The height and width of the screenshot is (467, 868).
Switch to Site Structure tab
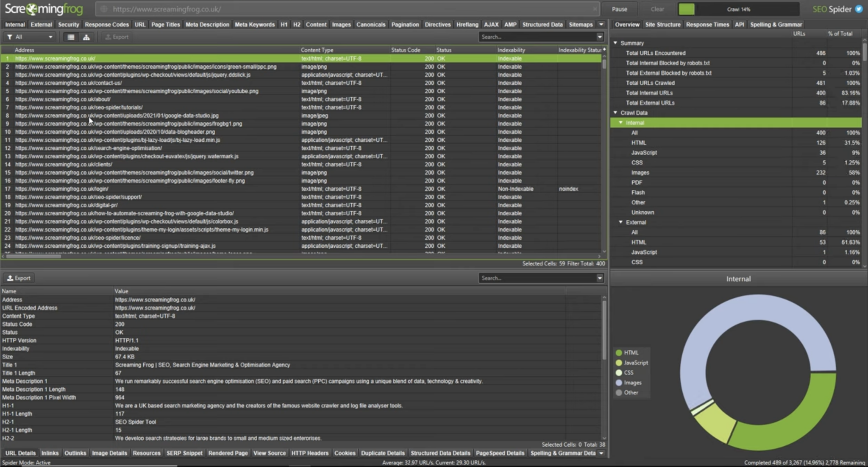coord(663,25)
